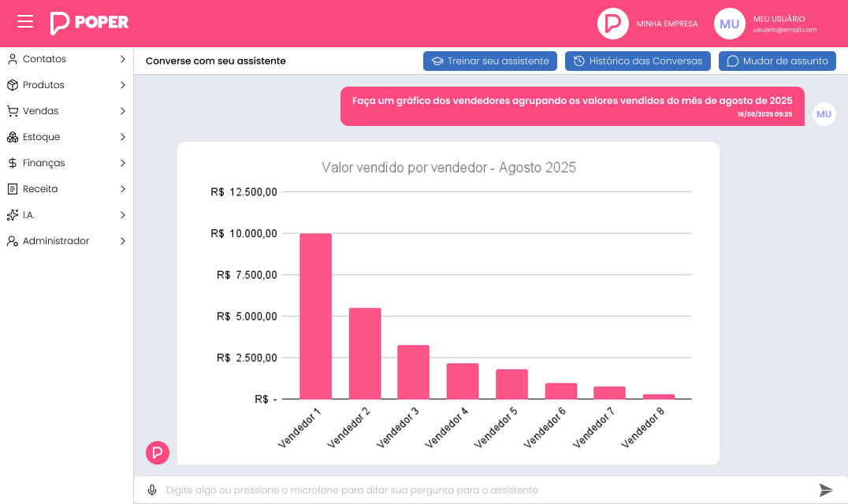The image size is (848, 504).
Task: Click the microphone icon to dictate
Action: point(152,491)
